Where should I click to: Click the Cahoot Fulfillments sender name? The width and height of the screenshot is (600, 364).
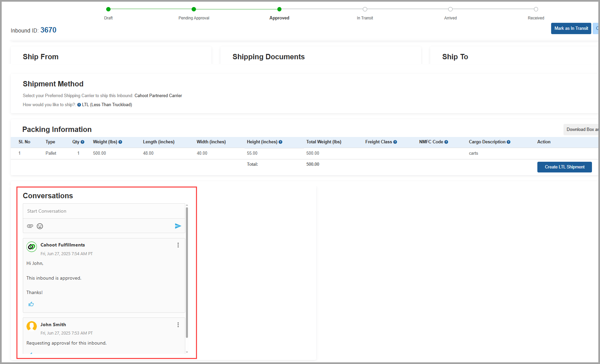pyautogui.click(x=63, y=245)
